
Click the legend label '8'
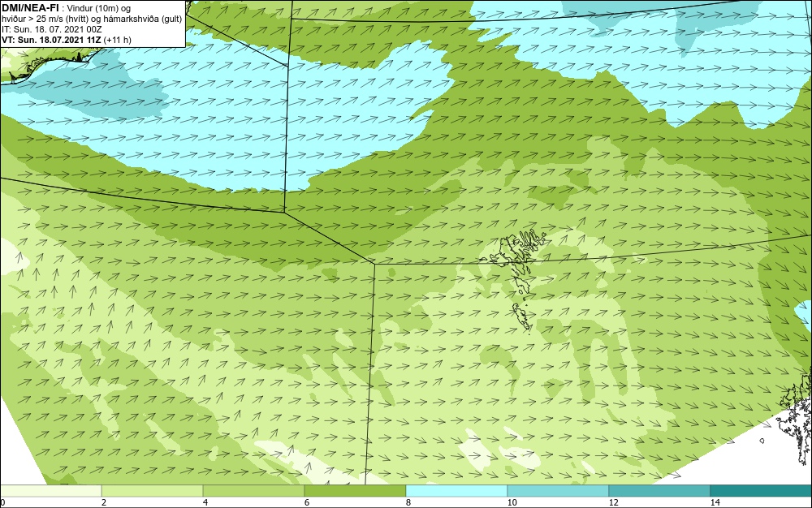pyautogui.click(x=408, y=503)
